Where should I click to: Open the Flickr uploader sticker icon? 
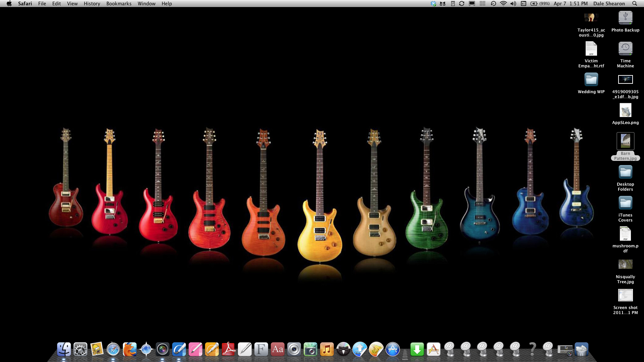pos(360,349)
